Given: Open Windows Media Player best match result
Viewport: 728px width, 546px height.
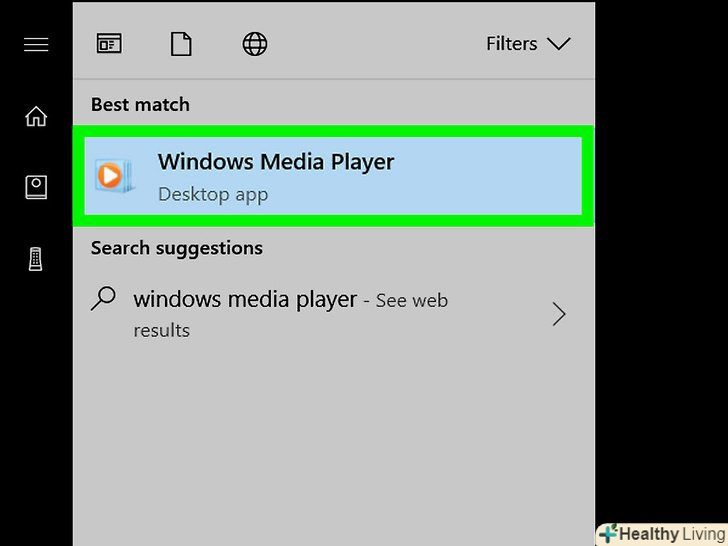Looking at the screenshot, I should [333, 176].
